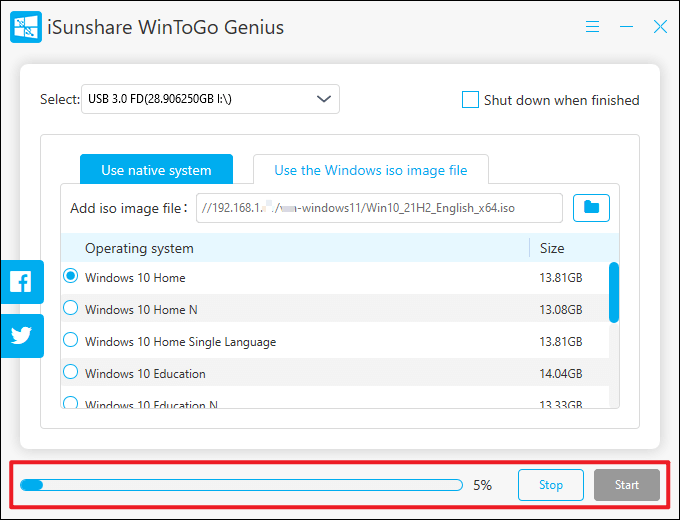The width and height of the screenshot is (680, 520).
Task: Open the USB 3.0 FD drive dropdown
Action: point(210,99)
